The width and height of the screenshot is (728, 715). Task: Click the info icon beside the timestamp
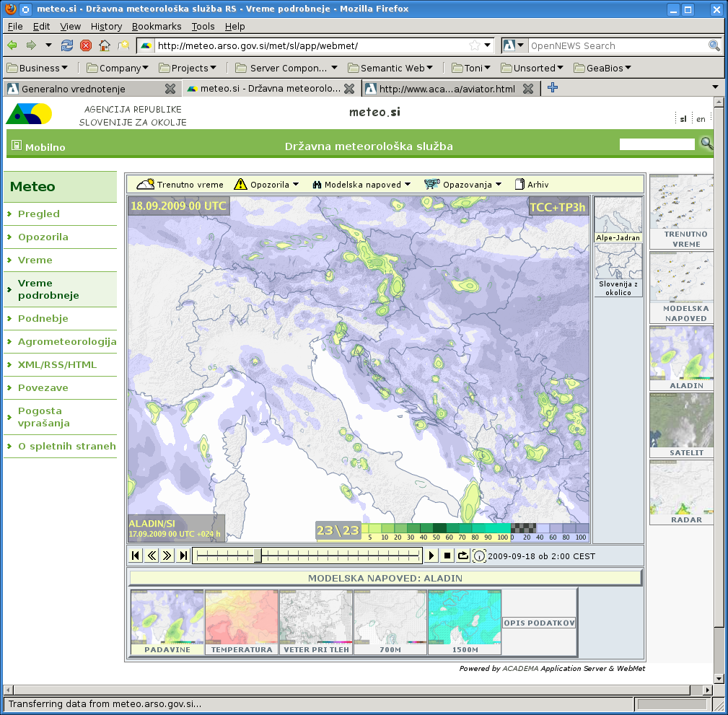coord(480,556)
